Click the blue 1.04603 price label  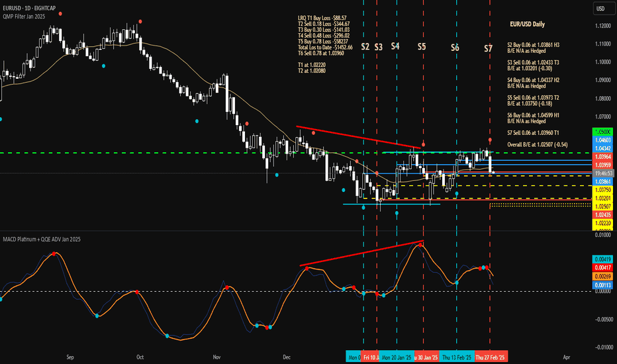(x=602, y=140)
